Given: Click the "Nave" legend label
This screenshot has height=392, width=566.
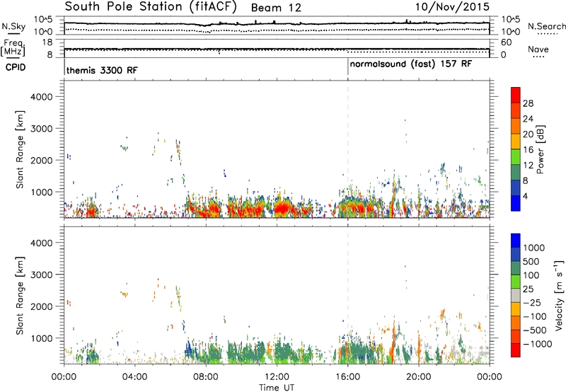Looking at the screenshot, I should click(538, 50).
